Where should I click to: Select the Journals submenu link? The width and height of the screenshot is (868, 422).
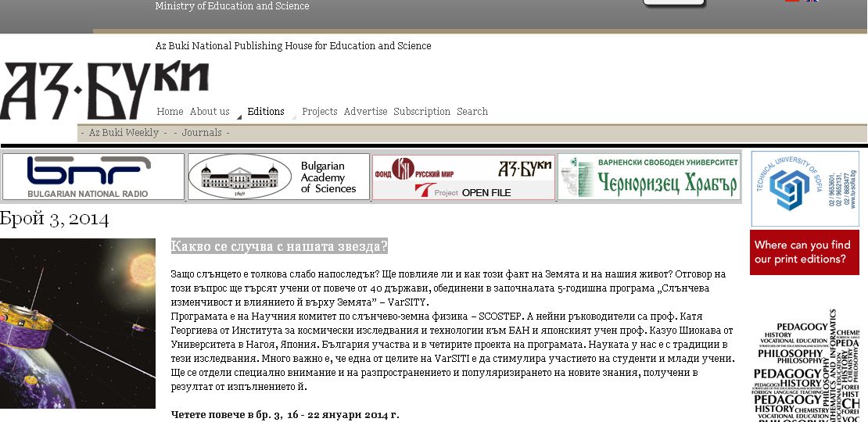pos(202,133)
